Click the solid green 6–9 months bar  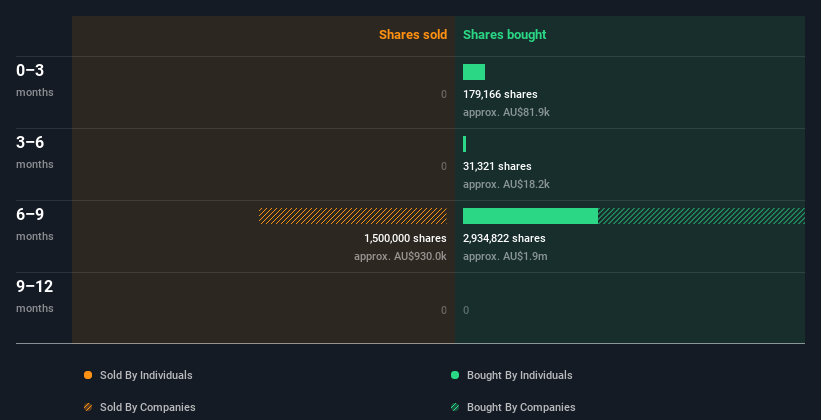pyautogui.click(x=530, y=216)
